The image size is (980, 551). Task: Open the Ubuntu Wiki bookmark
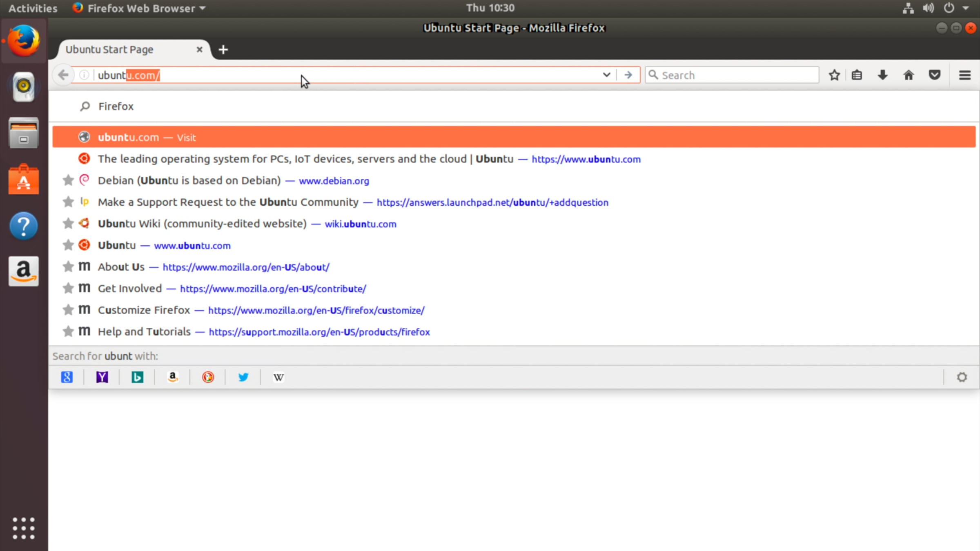[x=514, y=224]
